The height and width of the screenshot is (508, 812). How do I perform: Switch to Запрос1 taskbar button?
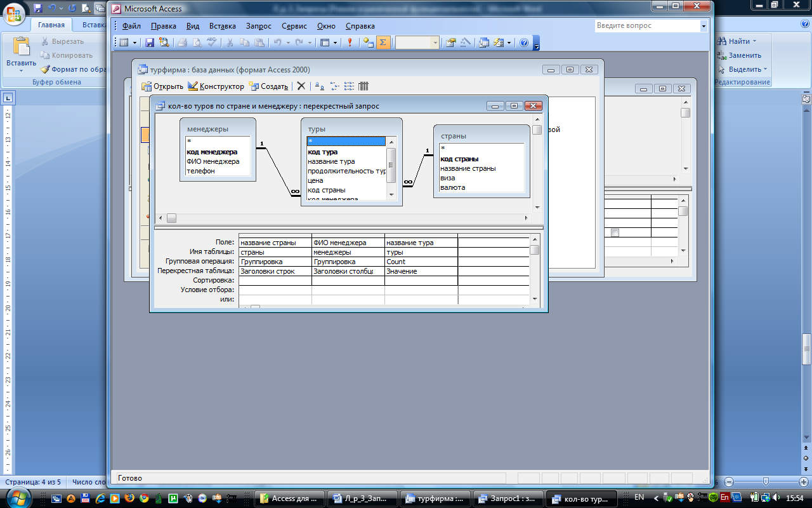[x=507, y=498]
